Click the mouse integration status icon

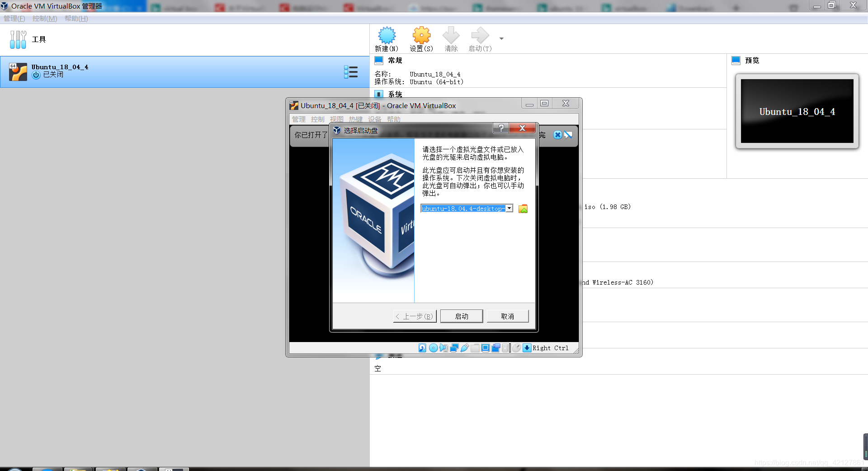517,348
